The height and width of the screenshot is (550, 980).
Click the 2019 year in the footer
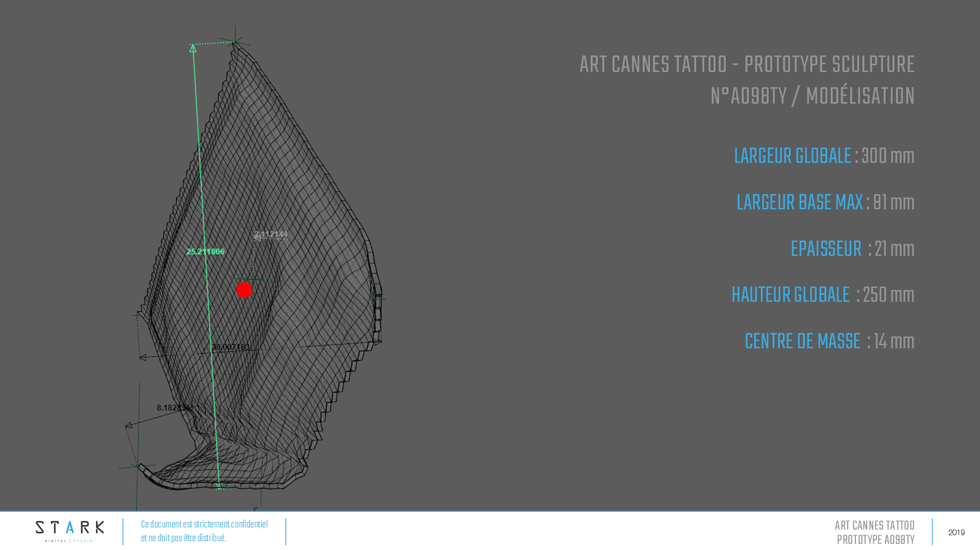pos(956,532)
